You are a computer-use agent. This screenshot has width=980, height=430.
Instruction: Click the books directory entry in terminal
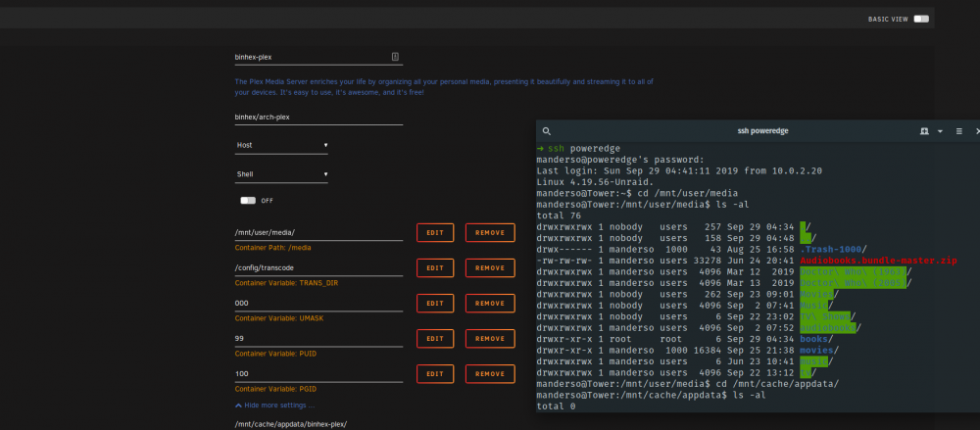click(814, 339)
